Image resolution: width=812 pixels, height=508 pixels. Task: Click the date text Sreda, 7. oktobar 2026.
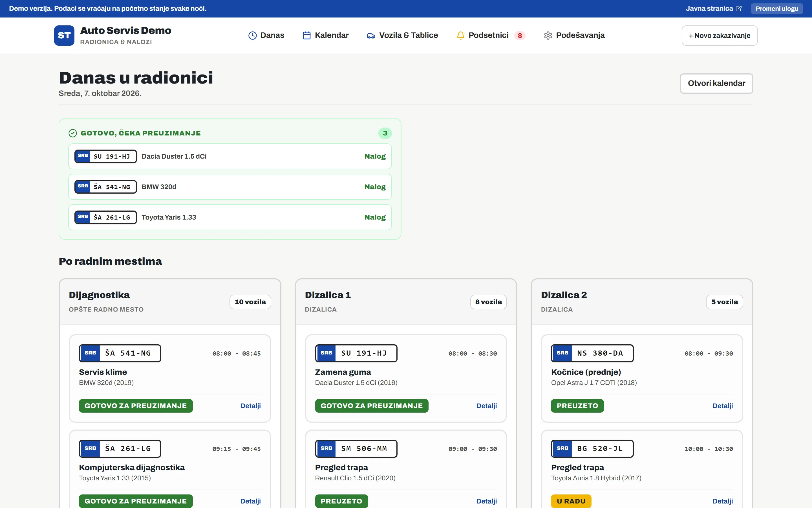(100, 93)
